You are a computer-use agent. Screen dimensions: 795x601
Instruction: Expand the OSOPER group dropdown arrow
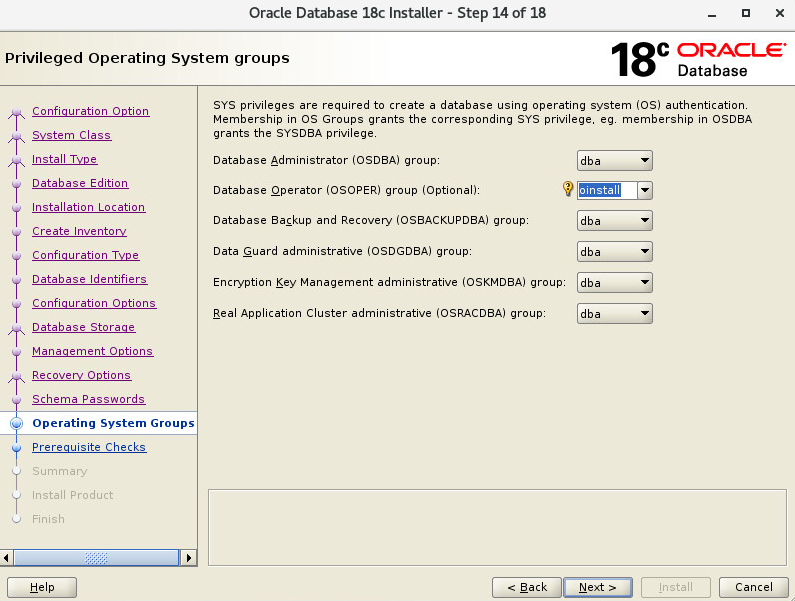(x=645, y=191)
